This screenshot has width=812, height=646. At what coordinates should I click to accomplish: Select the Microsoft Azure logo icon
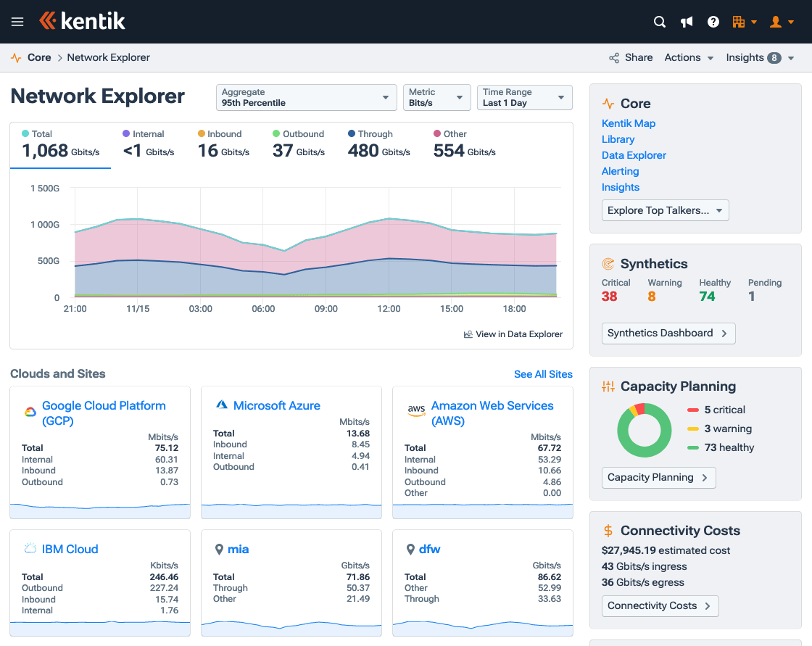point(220,405)
